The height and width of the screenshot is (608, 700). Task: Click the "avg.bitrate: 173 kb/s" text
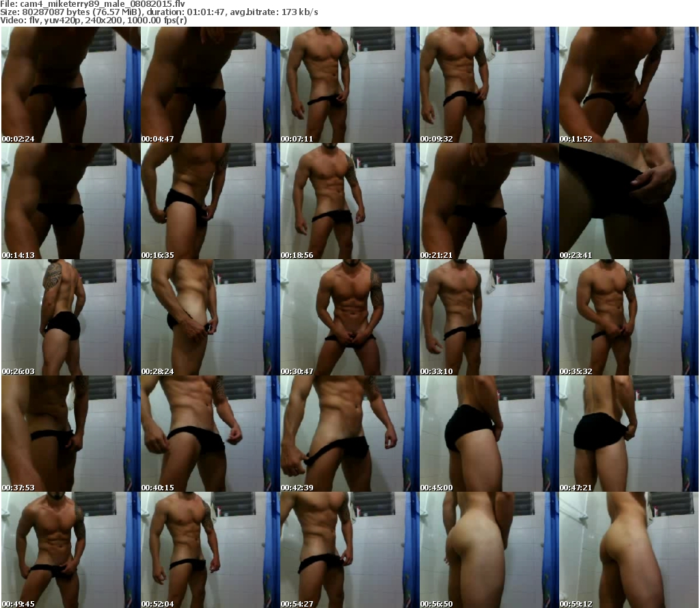coord(274,12)
